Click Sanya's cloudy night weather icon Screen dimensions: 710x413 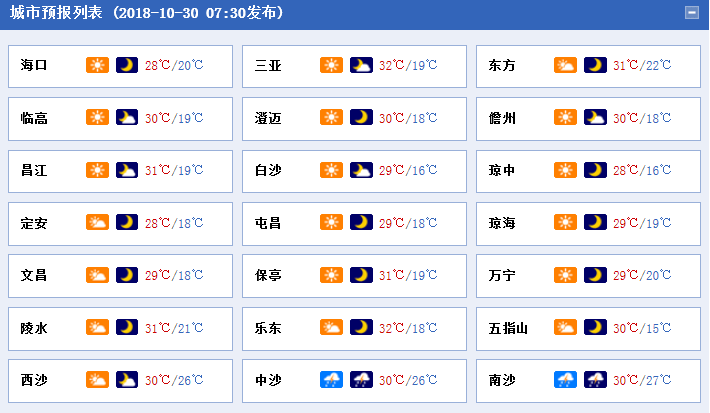[x=361, y=65]
